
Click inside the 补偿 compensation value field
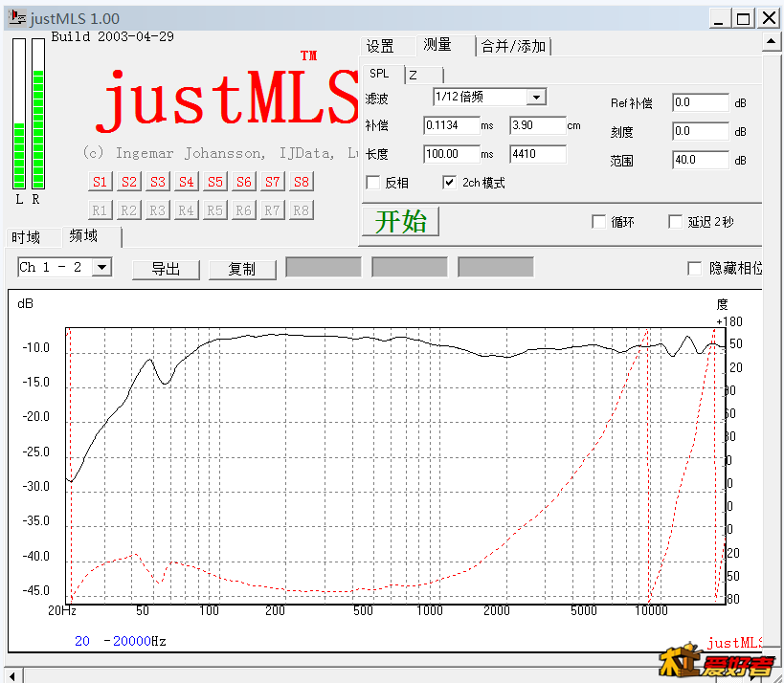[452, 124]
